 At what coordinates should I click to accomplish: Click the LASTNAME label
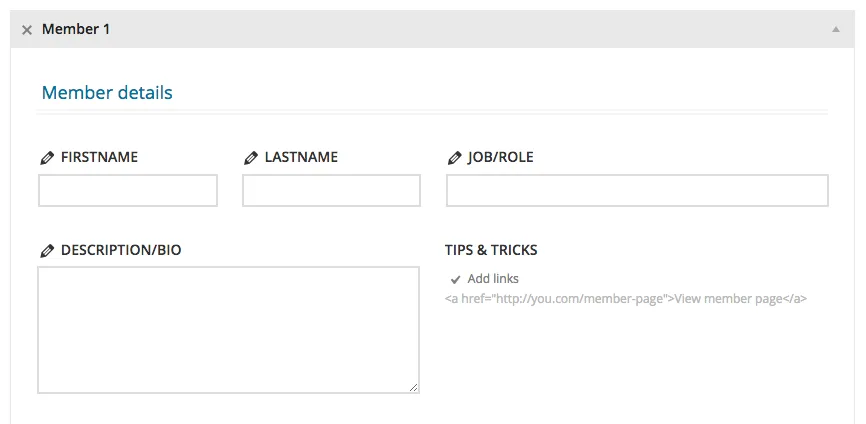(x=302, y=157)
